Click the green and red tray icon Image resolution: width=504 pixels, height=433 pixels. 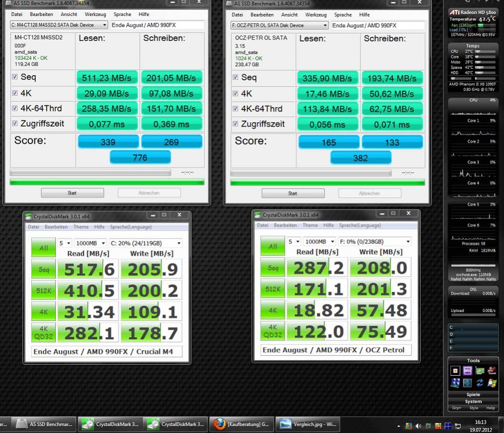428,426
